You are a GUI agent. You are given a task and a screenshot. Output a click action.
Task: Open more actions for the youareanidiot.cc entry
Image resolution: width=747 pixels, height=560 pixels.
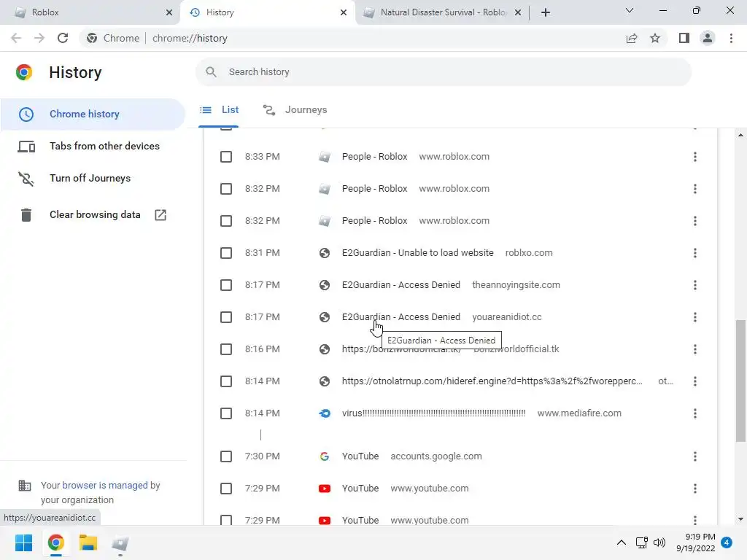[x=695, y=317]
